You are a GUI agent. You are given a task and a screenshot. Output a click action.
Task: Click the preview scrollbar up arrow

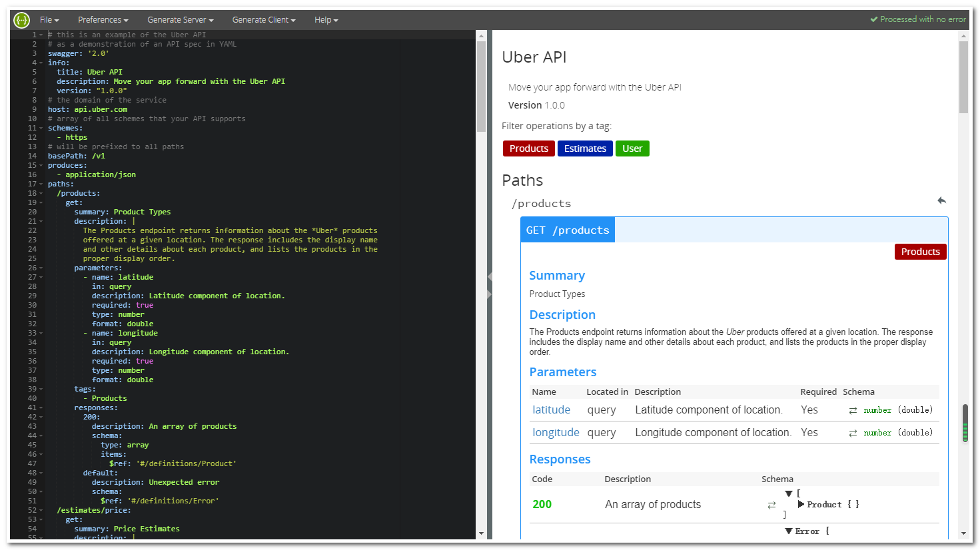(963, 35)
